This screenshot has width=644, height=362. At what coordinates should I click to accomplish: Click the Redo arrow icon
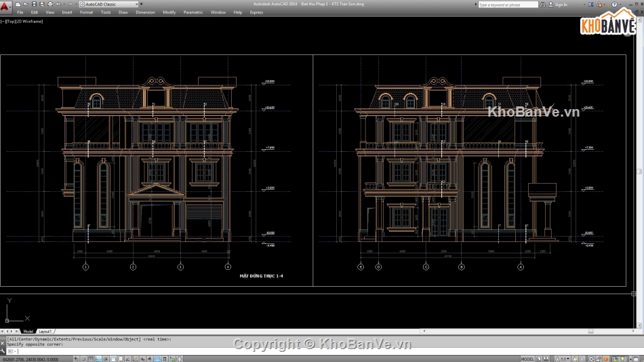[x=70, y=4]
